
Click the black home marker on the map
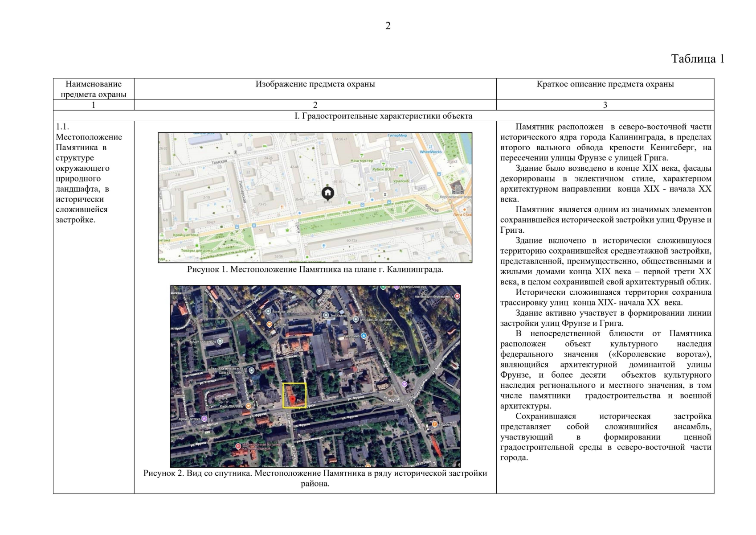(x=328, y=193)
